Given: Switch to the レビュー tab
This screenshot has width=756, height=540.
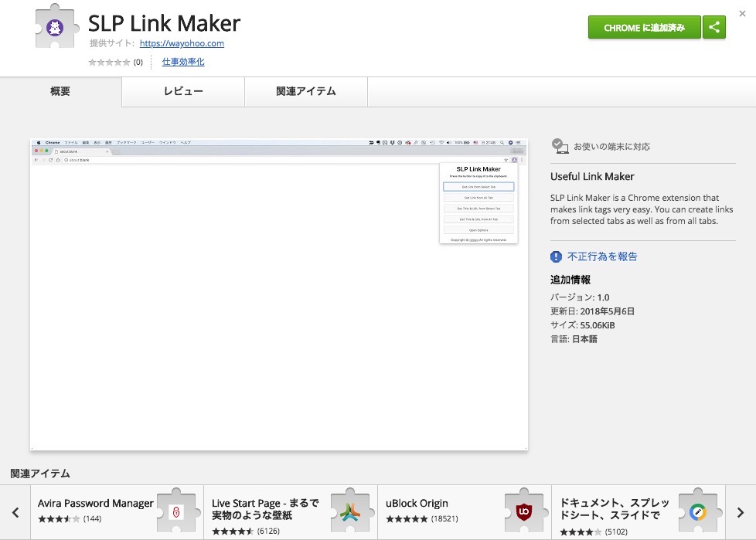Looking at the screenshot, I should (x=183, y=91).
